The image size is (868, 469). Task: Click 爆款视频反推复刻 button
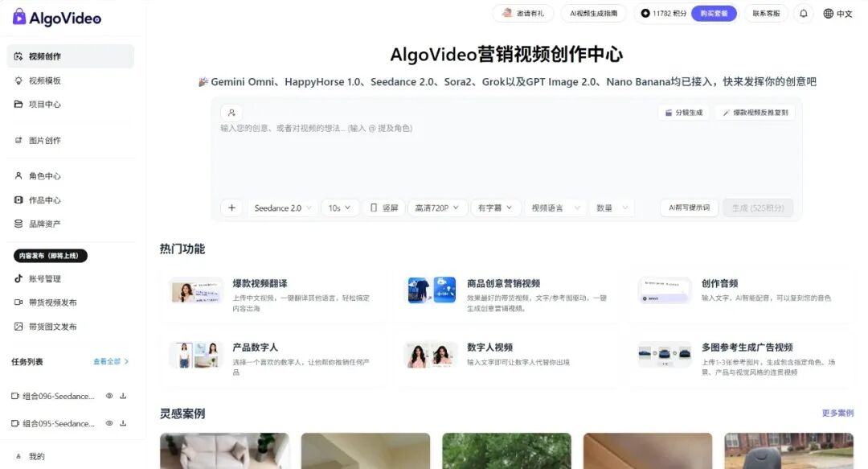point(755,113)
